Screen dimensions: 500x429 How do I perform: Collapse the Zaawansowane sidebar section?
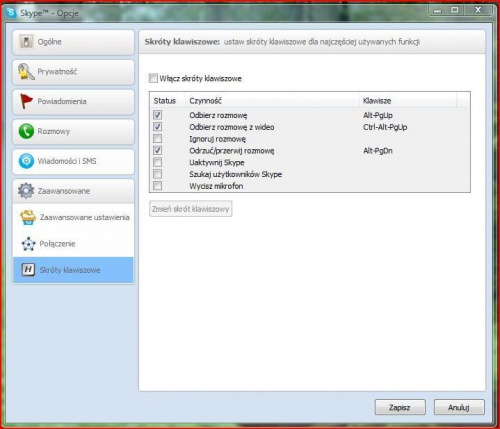(73, 191)
